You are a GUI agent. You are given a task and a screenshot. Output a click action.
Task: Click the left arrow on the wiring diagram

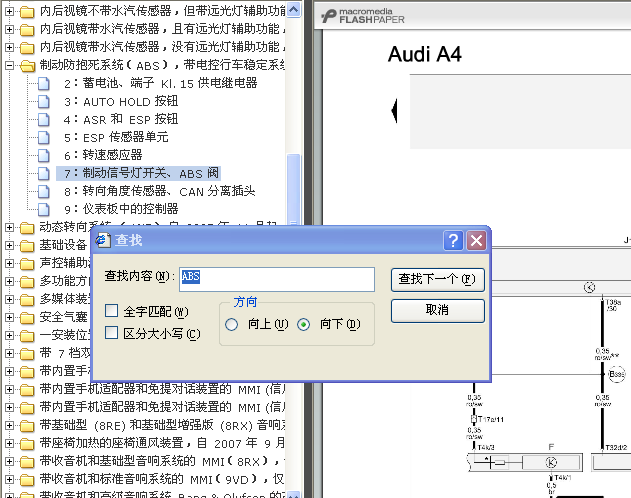tap(394, 111)
